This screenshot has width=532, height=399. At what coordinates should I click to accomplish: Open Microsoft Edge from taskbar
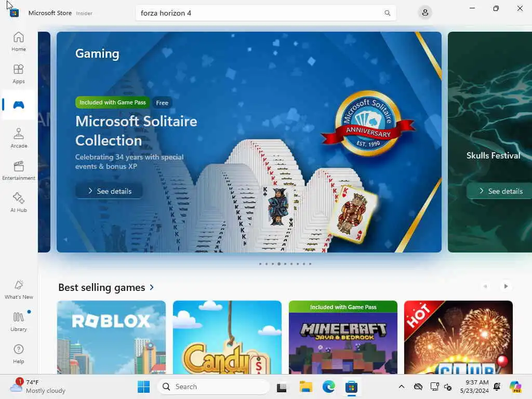click(x=328, y=387)
